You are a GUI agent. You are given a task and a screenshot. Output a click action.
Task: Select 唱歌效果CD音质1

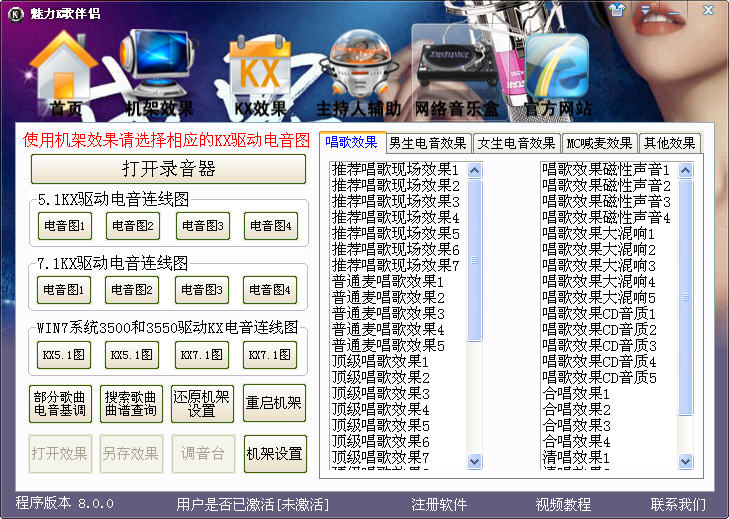click(x=599, y=313)
